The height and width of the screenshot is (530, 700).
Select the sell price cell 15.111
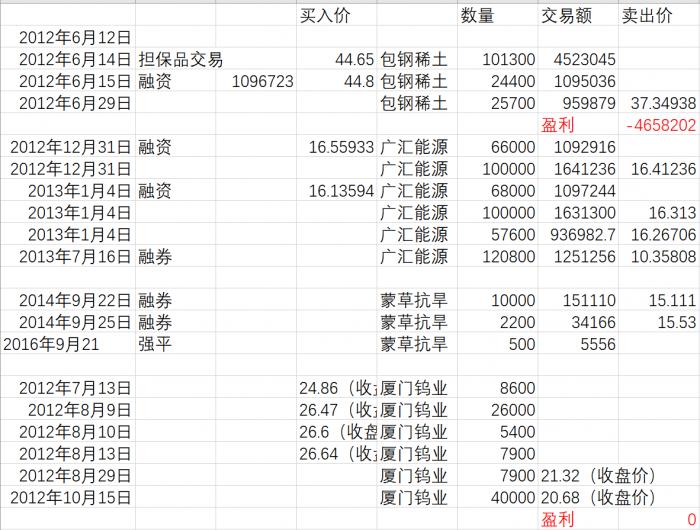[x=659, y=300]
